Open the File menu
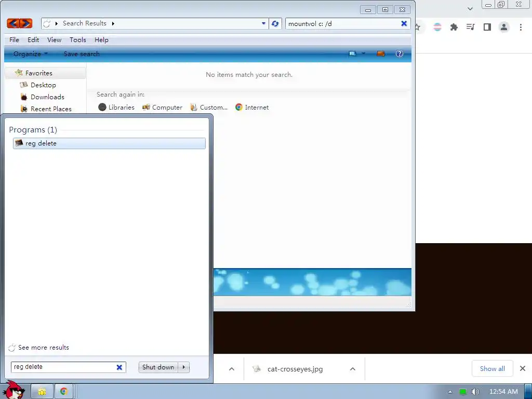Image resolution: width=532 pixels, height=399 pixels. coord(14,39)
